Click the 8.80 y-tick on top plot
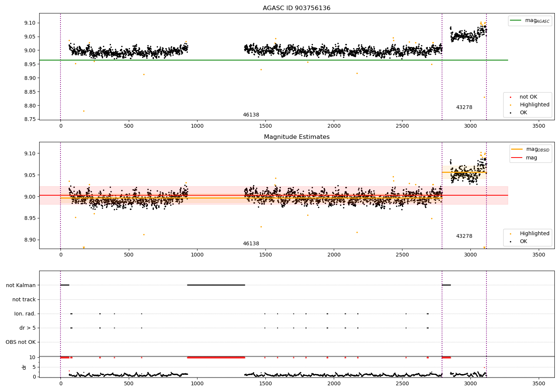The image size is (560, 392). tap(29, 106)
